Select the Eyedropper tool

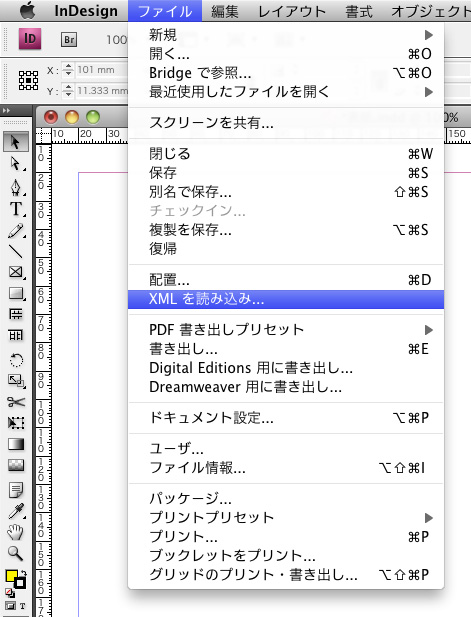click(16, 511)
